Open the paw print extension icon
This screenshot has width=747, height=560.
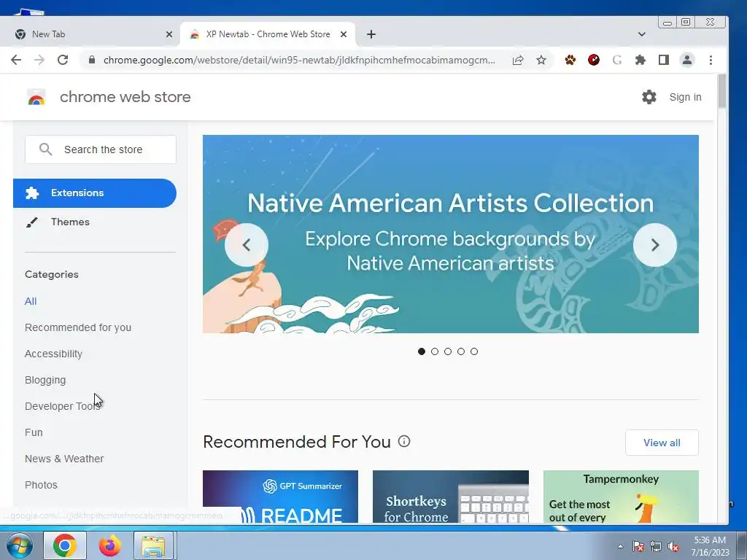tap(570, 60)
